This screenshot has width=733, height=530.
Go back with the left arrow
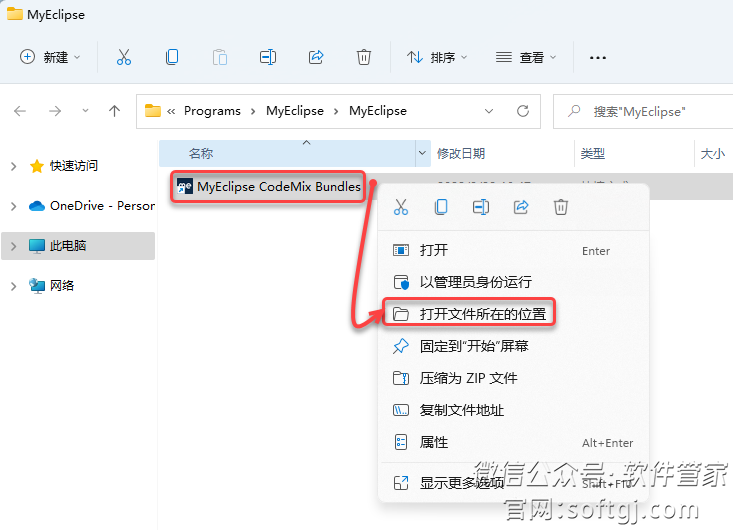[20, 111]
